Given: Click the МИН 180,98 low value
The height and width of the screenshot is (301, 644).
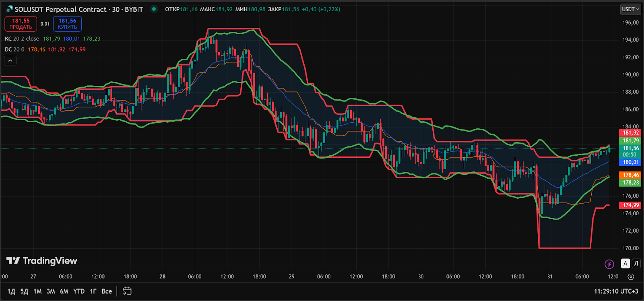Looking at the screenshot, I should click(x=250, y=9).
